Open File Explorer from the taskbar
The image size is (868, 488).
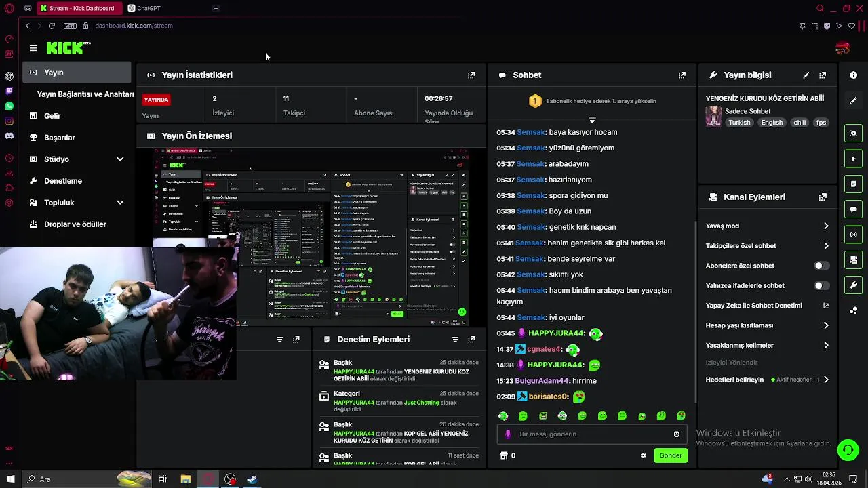tap(185, 479)
